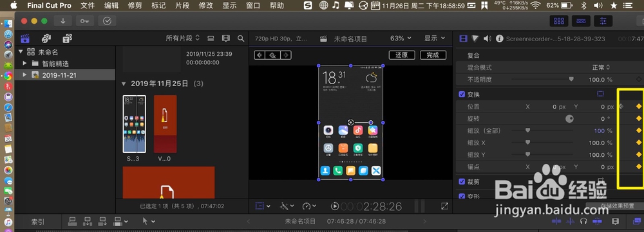The image size is (644, 232).
Task: Open transform tool dropdown under viewer
Action: click(x=263, y=206)
